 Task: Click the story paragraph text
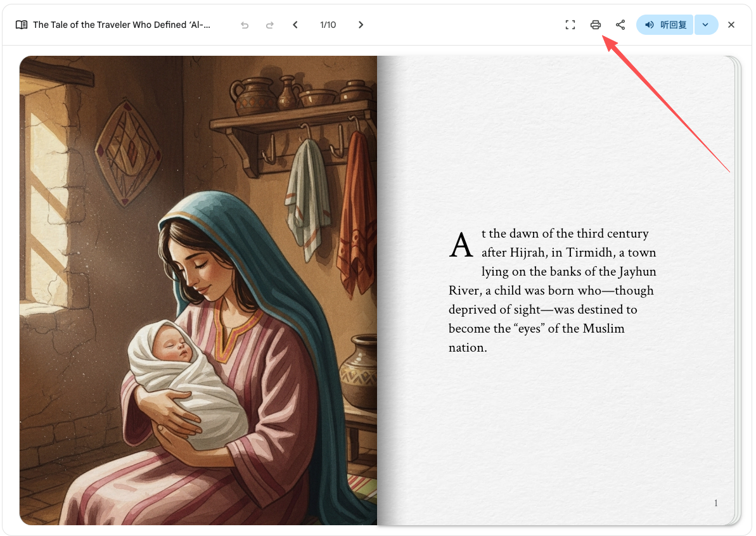tap(553, 290)
